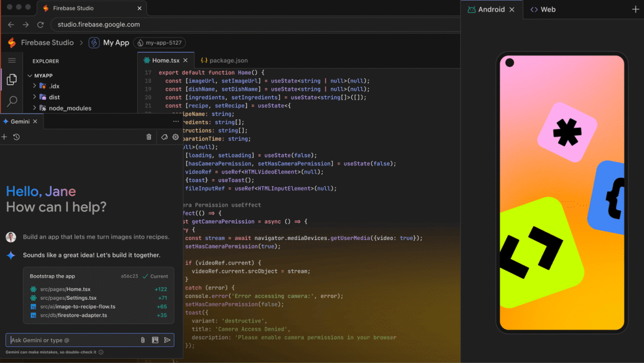The image size is (644, 363).
Task: Add a new preview tab with the plus
Action: point(636,10)
